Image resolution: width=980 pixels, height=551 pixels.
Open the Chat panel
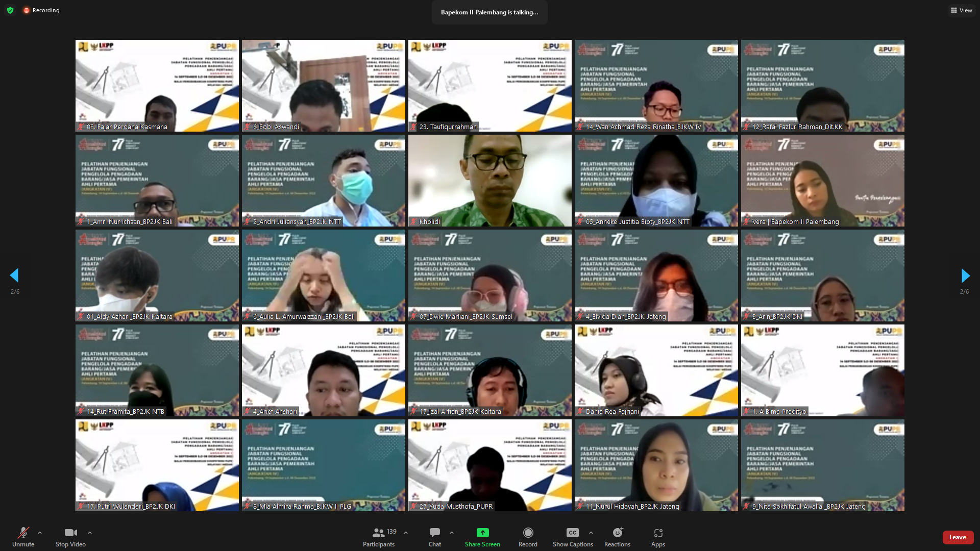point(435,537)
